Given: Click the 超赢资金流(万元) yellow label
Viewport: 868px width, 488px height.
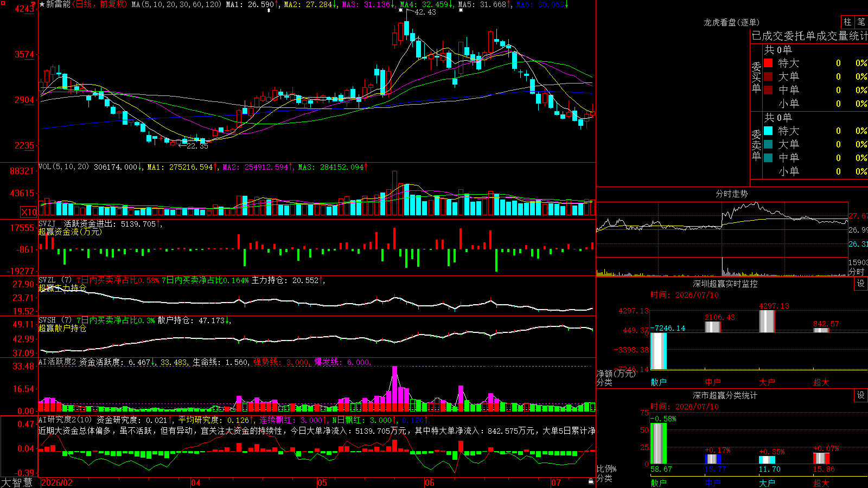Looking at the screenshot, I should click(70, 232).
